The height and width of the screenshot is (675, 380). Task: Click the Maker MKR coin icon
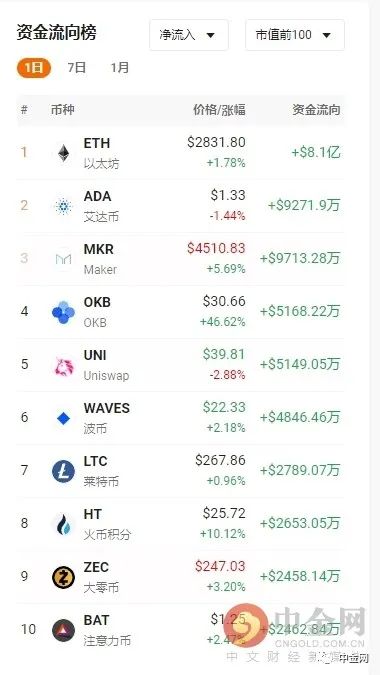point(64,259)
